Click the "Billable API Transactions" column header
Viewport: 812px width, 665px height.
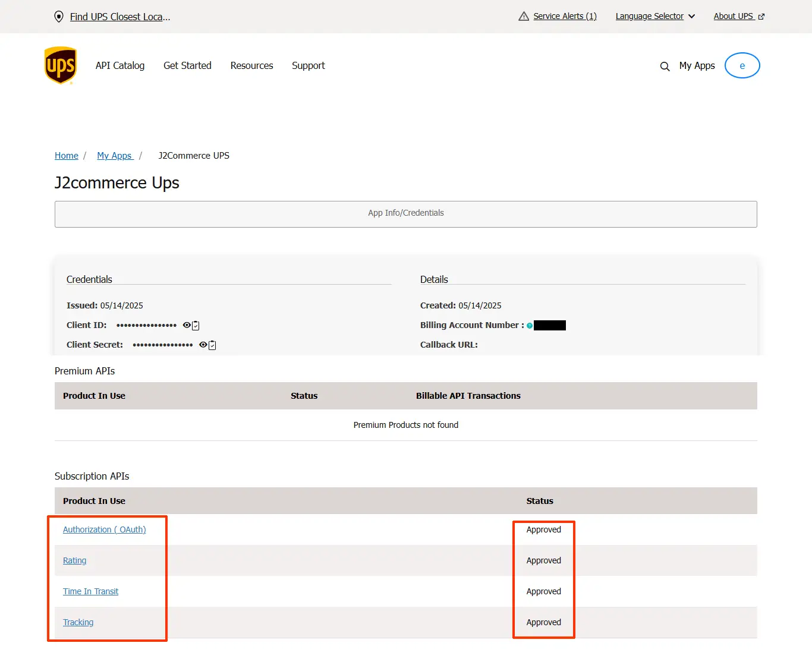tap(468, 396)
